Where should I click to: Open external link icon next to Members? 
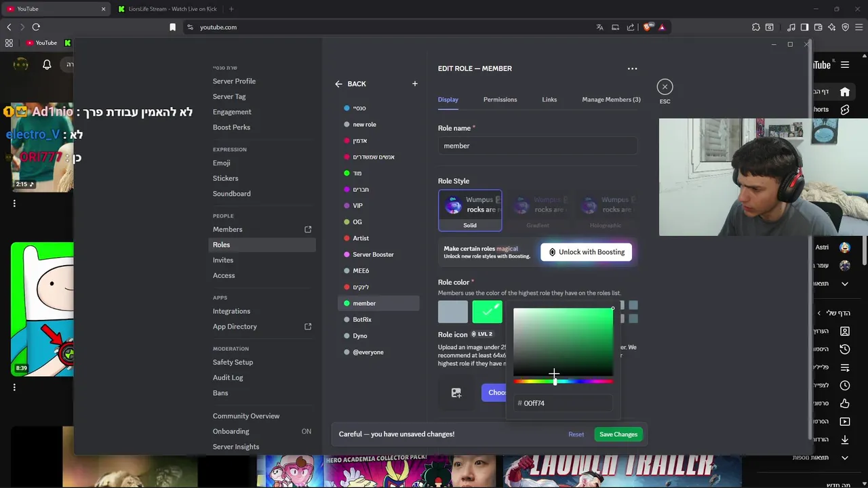click(308, 230)
